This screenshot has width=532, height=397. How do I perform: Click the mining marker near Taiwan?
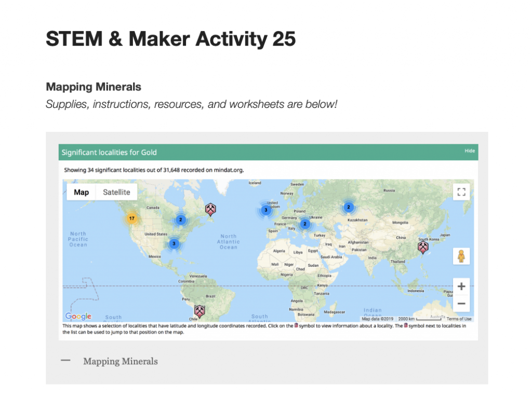(424, 248)
